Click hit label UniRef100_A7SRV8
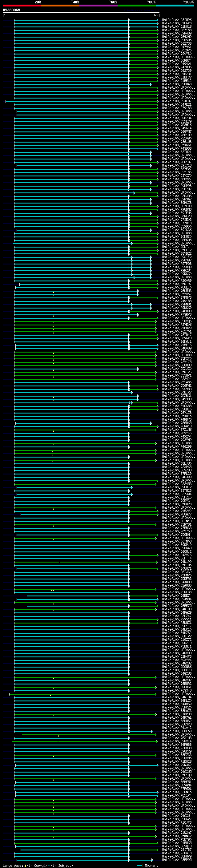The height and width of the screenshot is (868, 197). [x=176, y=314]
